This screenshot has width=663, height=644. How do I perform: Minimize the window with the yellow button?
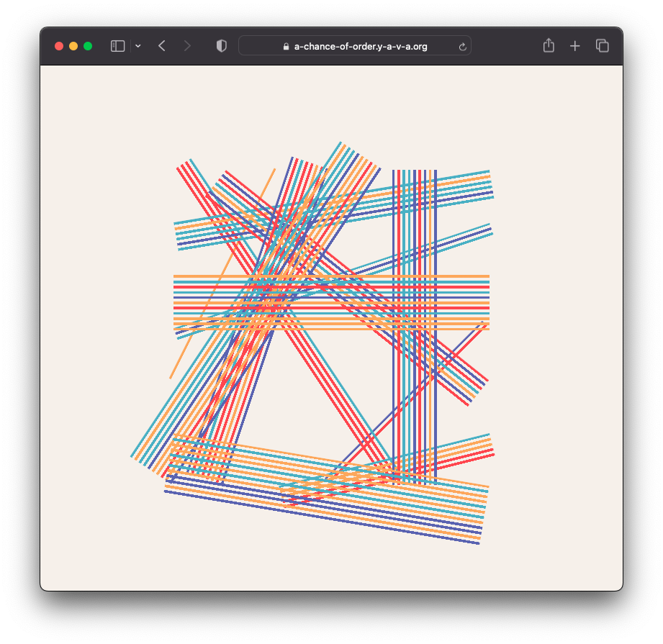[73, 46]
